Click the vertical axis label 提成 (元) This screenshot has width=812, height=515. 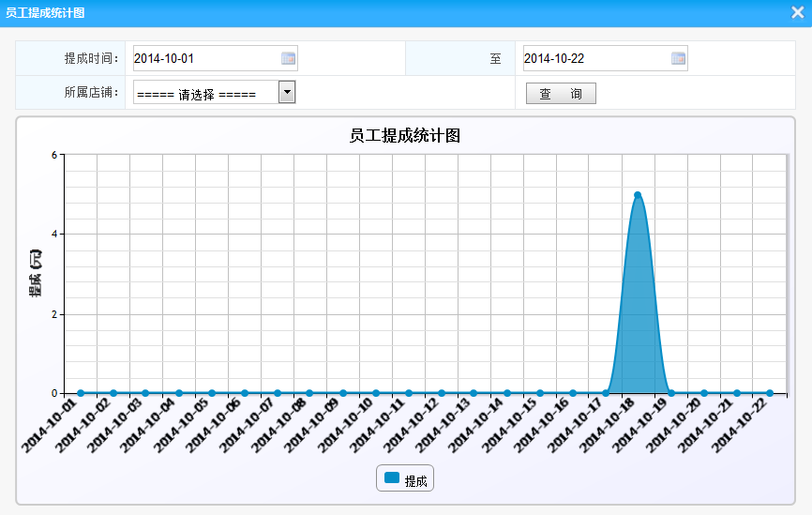[36, 273]
